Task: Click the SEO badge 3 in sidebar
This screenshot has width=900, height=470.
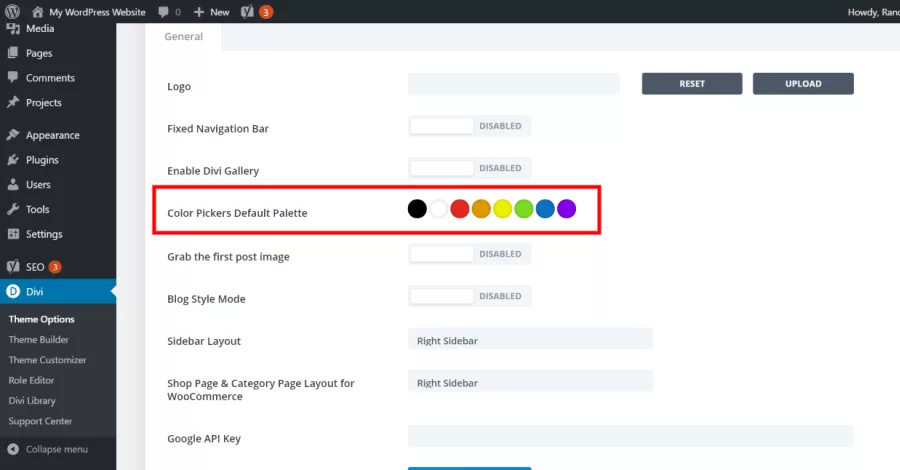Action: 55,267
